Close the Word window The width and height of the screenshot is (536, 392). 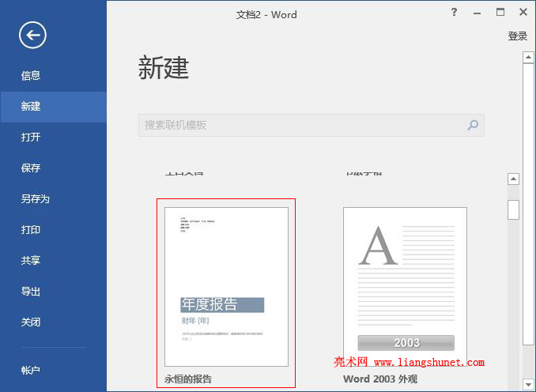coord(523,13)
